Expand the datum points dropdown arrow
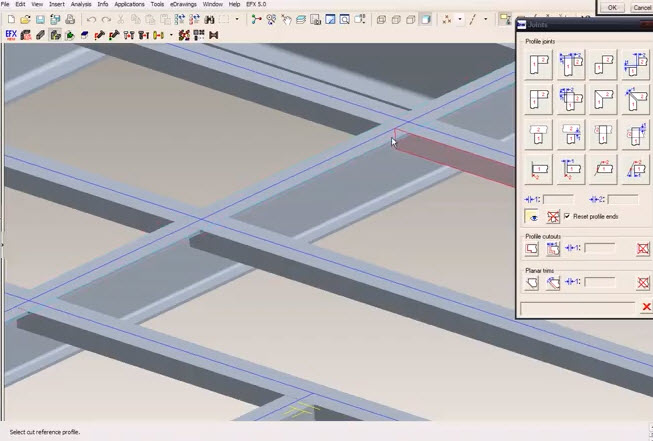The image size is (653, 441). [460, 19]
